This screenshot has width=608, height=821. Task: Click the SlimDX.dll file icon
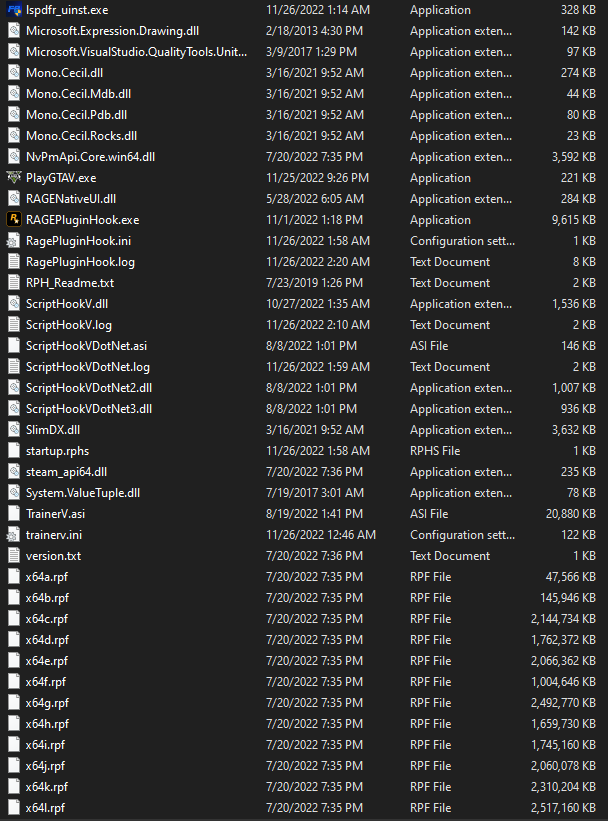[14, 430]
